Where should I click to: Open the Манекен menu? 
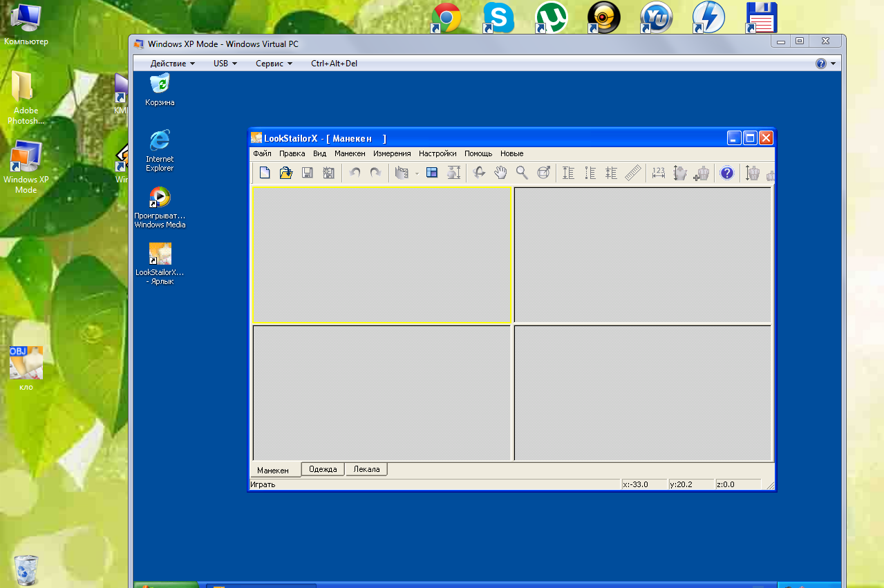point(350,153)
